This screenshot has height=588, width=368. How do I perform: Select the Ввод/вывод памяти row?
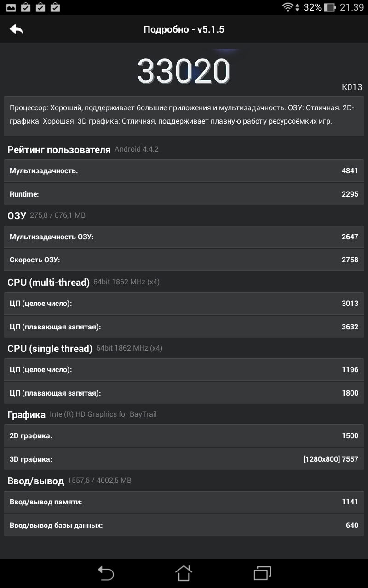coord(184,502)
